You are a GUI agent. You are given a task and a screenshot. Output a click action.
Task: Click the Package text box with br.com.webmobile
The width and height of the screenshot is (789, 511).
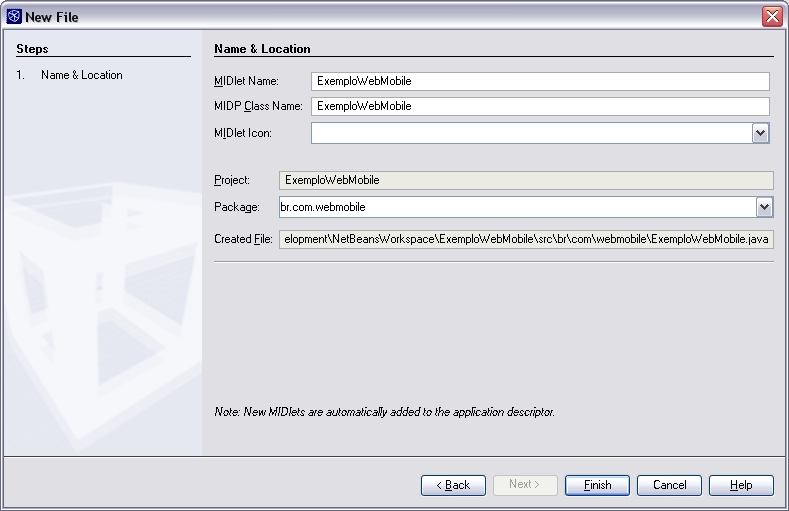[x=514, y=207]
